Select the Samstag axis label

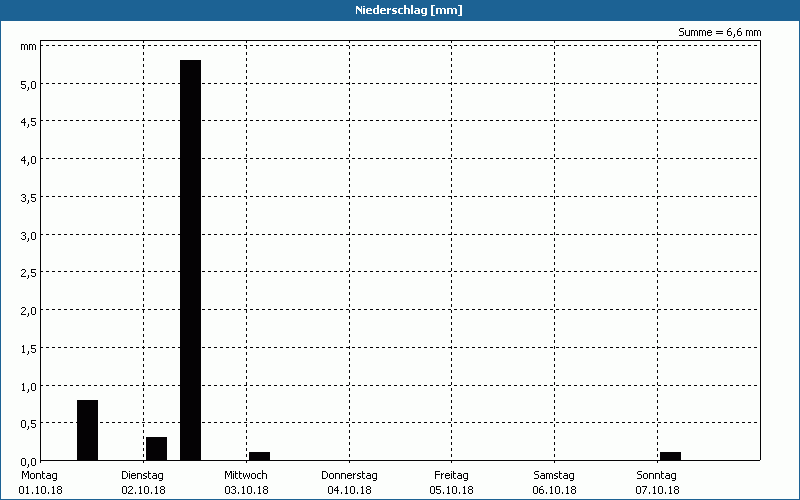click(554, 476)
